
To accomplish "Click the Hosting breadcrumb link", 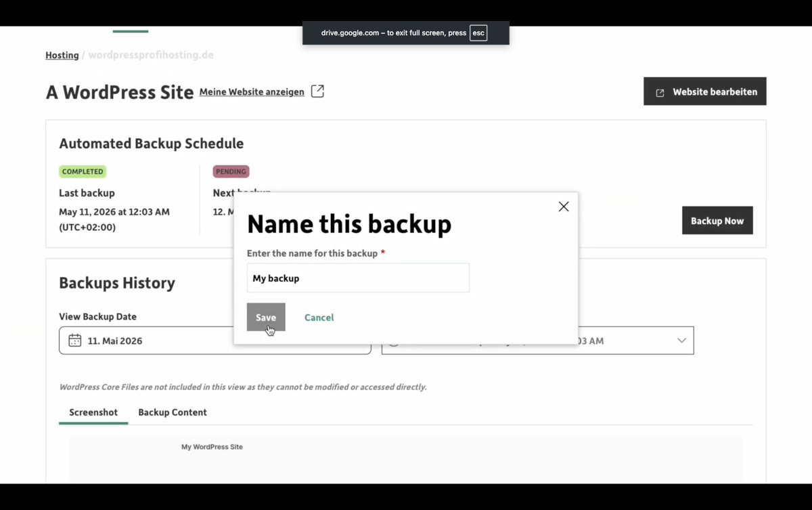I will (x=62, y=55).
